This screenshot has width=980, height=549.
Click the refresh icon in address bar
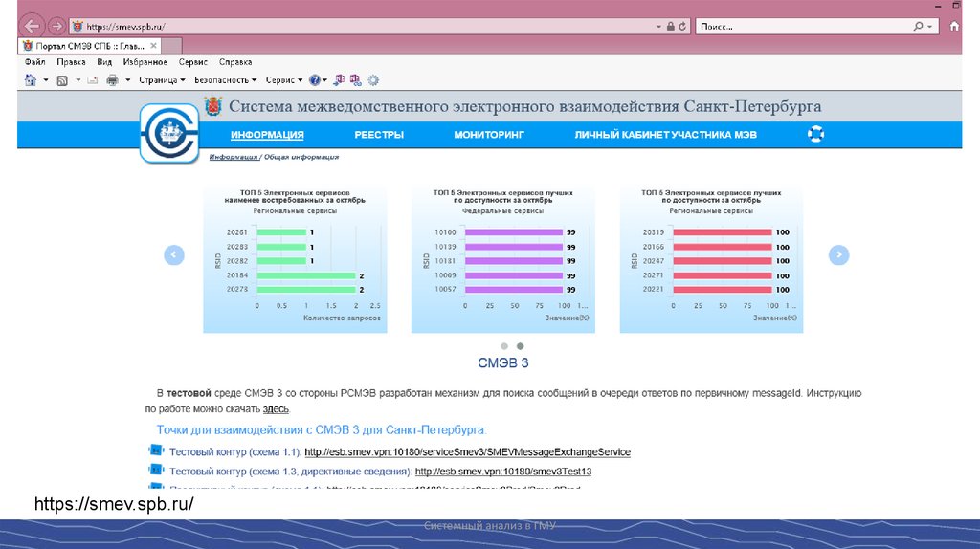(682, 27)
